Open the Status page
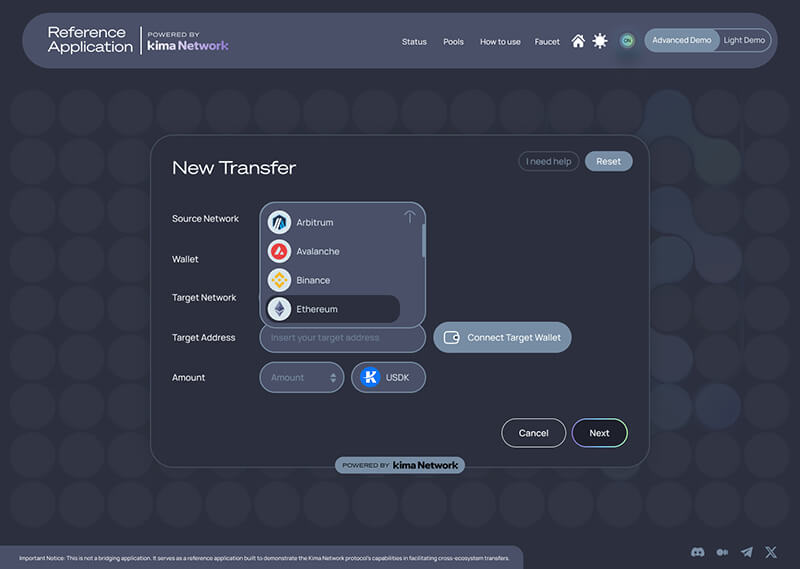 [414, 42]
